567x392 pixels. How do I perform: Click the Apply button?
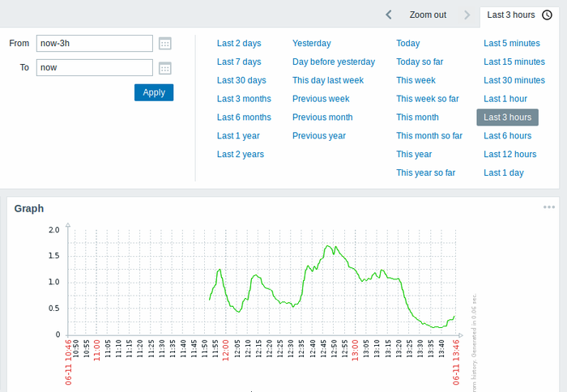pyautogui.click(x=154, y=92)
